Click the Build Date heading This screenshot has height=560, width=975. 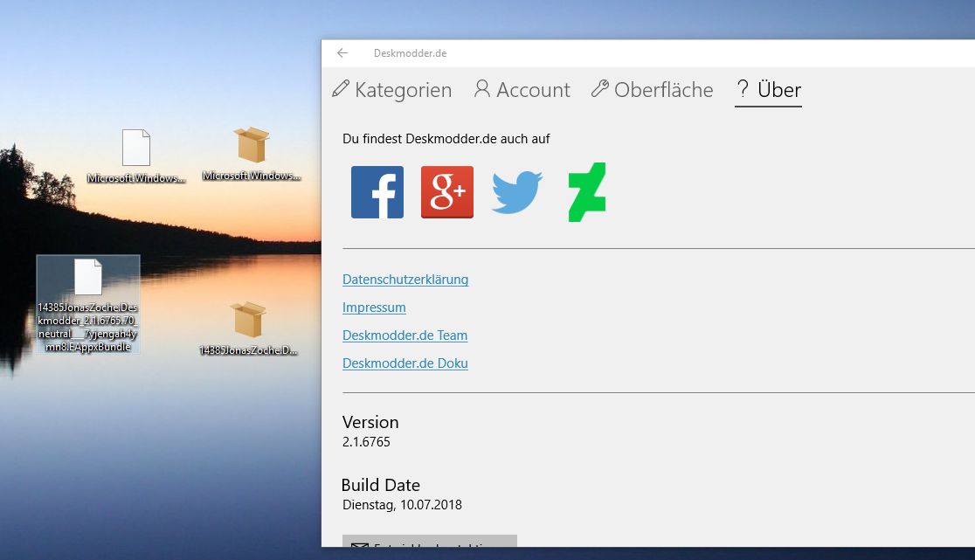381,485
